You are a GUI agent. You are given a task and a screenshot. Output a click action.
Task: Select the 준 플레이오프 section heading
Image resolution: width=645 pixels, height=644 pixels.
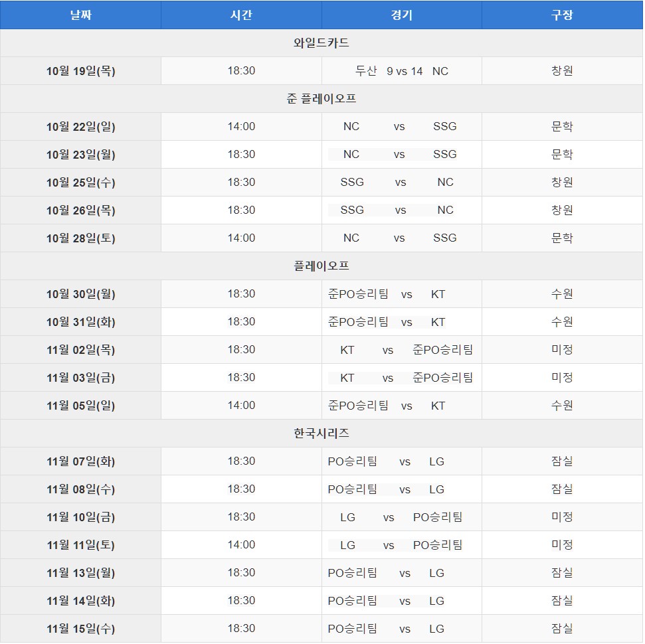tap(322, 99)
